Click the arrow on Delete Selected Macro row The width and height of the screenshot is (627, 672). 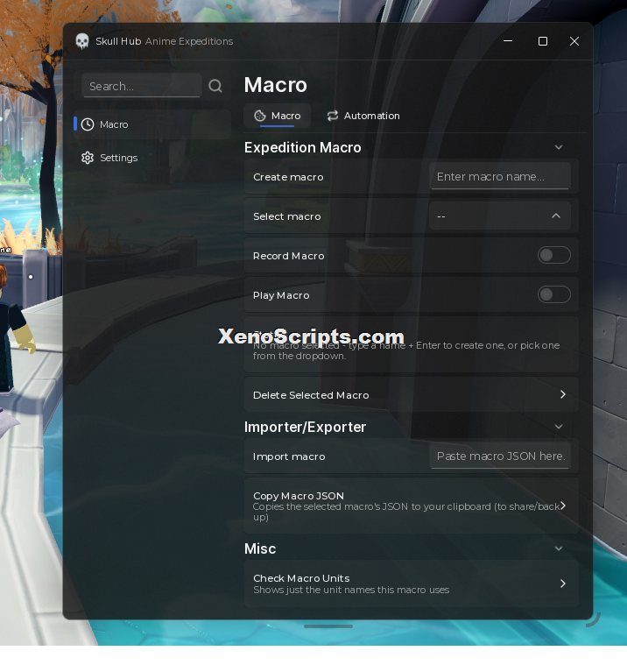[563, 394]
